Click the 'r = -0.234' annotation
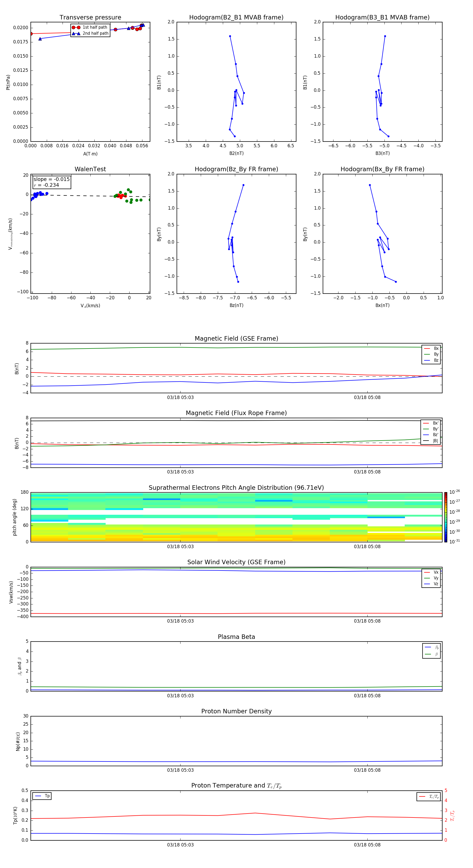 (47, 185)
